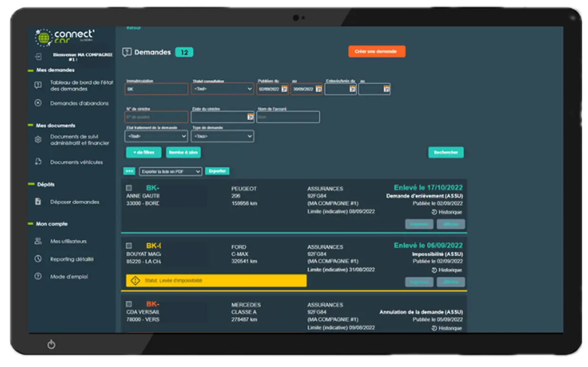Screen dimensions: 588x367
Task: Click the Déposer demandes file icon
Action: (x=38, y=202)
